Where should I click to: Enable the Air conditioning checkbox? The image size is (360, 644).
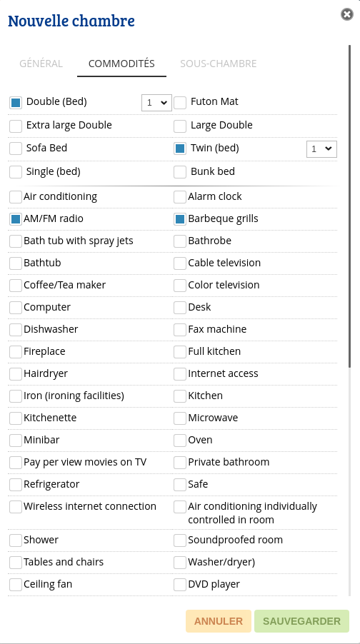pyautogui.click(x=16, y=197)
